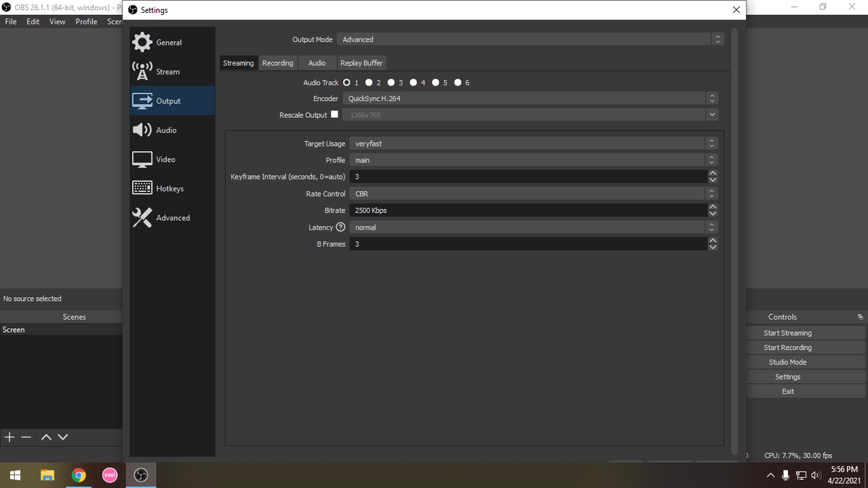Switch to the Audio output tab
868x488 pixels.
317,63
